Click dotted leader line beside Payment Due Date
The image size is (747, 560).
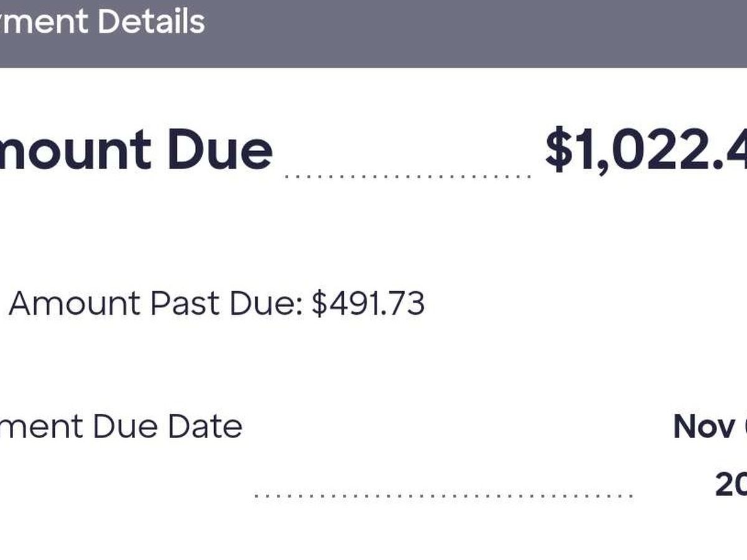443,496
